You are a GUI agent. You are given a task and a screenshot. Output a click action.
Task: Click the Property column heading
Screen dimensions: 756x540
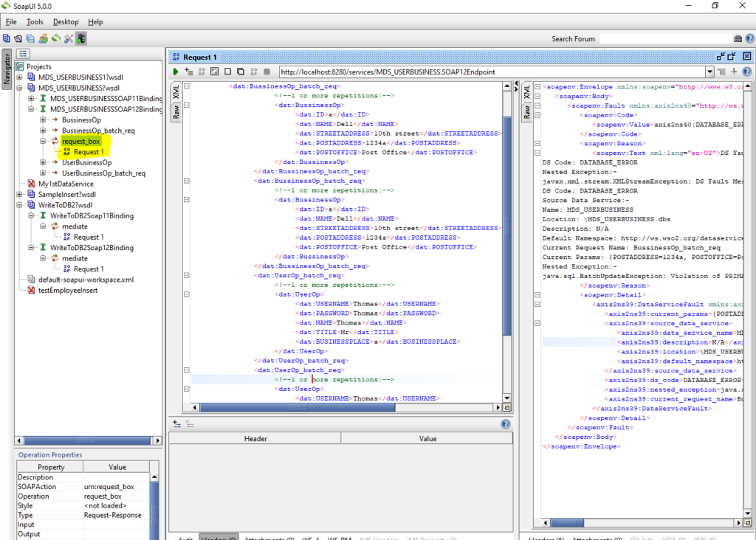click(x=50, y=467)
